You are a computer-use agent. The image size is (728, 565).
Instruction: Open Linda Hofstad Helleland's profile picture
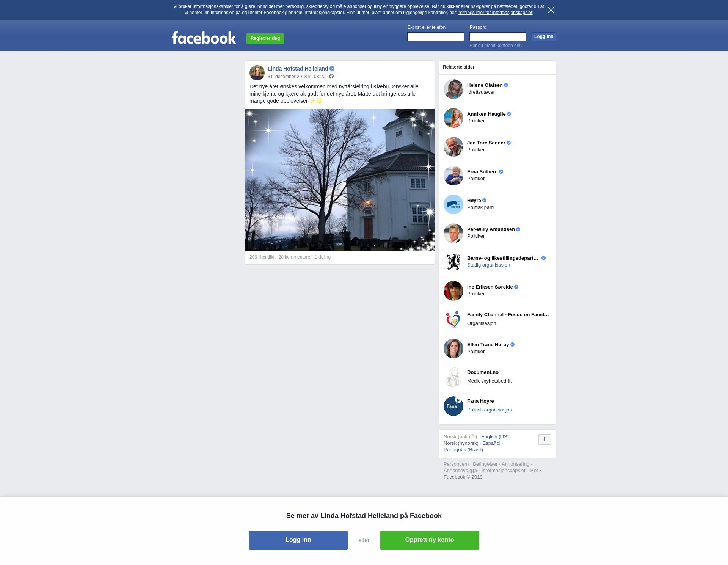257,73
